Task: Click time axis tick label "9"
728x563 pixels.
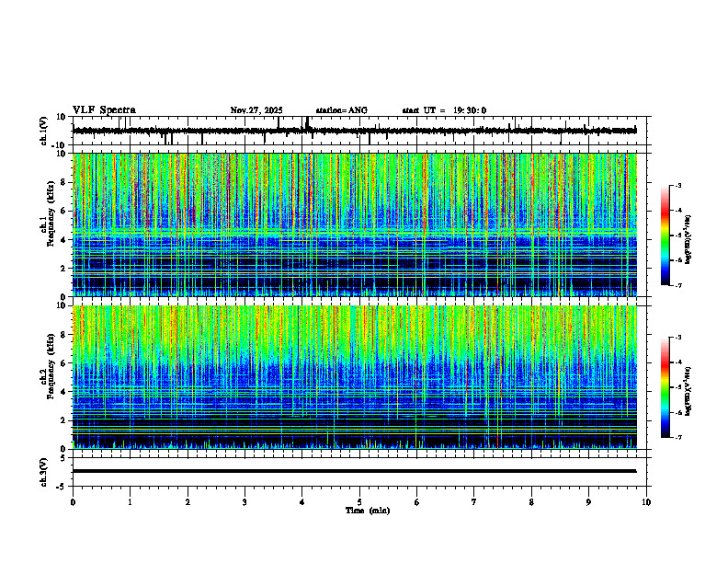Action: [588, 502]
